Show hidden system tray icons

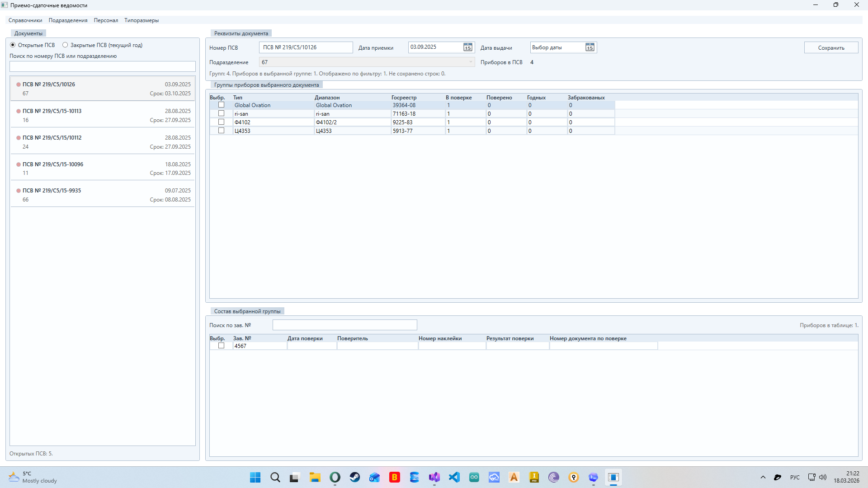763,477
